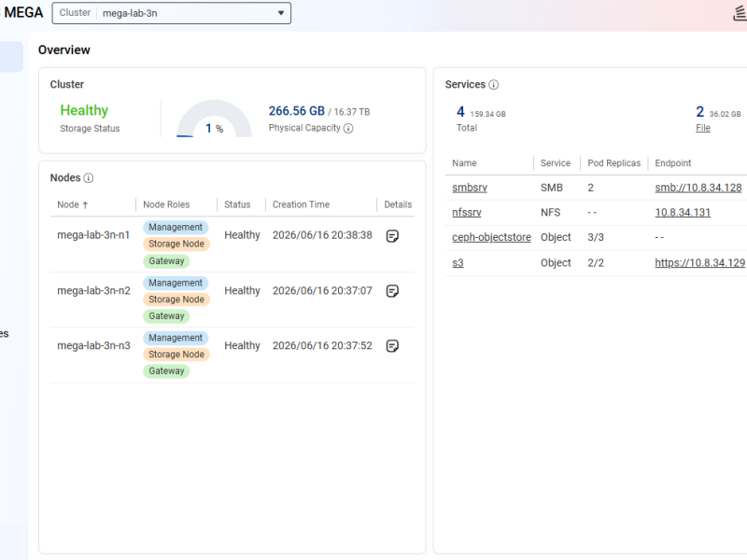Open the s3 service link

pos(458,263)
